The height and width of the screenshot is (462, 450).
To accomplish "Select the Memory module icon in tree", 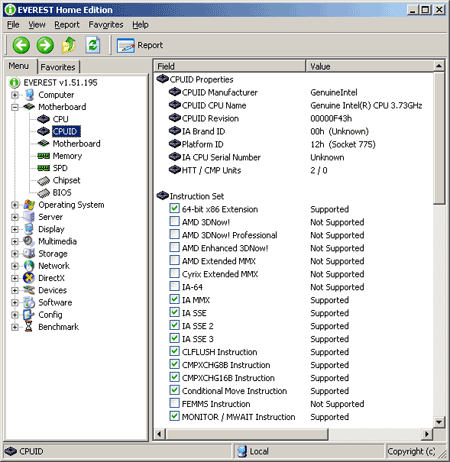I will [44, 156].
